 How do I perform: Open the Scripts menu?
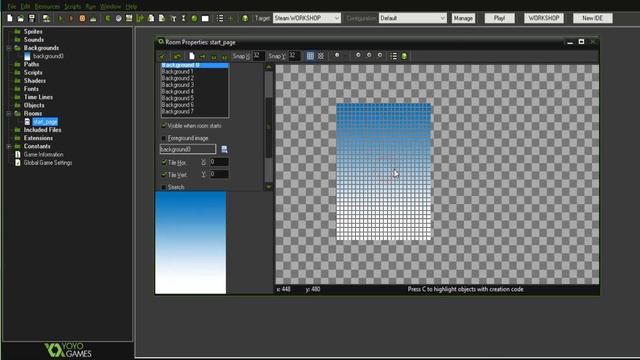pos(73,7)
